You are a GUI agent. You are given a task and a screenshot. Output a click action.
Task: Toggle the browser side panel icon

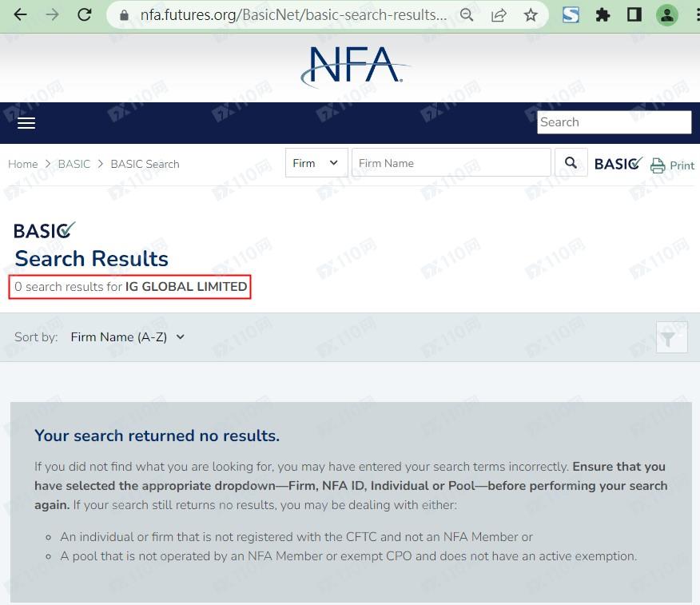(x=634, y=14)
